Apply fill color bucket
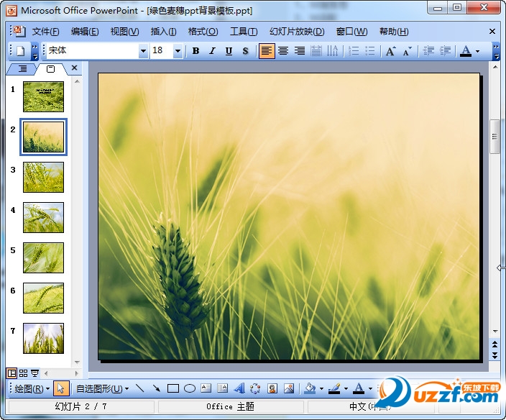Image resolution: width=506 pixels, height=420 pixels. coord(310,388)
